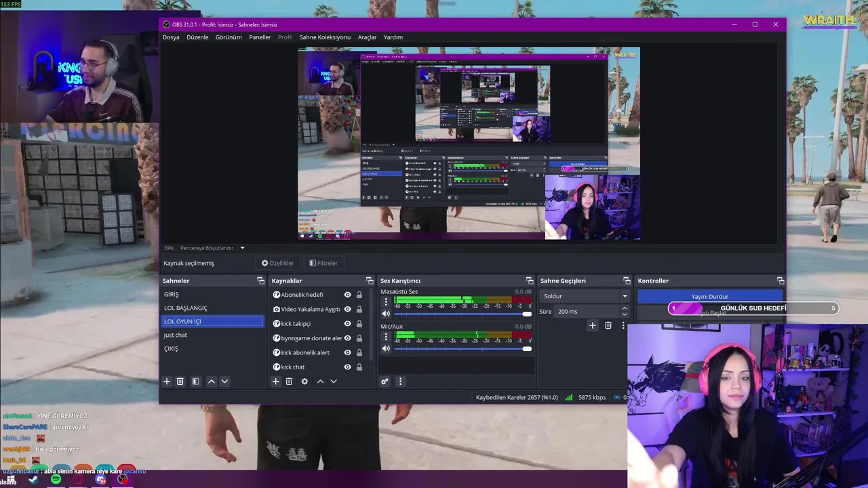Screen dimensions: 868x488
Task: Open Filtreler filters button
Action: [323, 263]
